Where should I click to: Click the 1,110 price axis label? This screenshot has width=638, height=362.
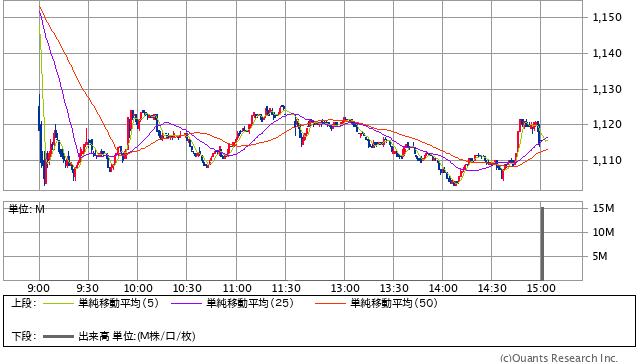tap(607, 160)
